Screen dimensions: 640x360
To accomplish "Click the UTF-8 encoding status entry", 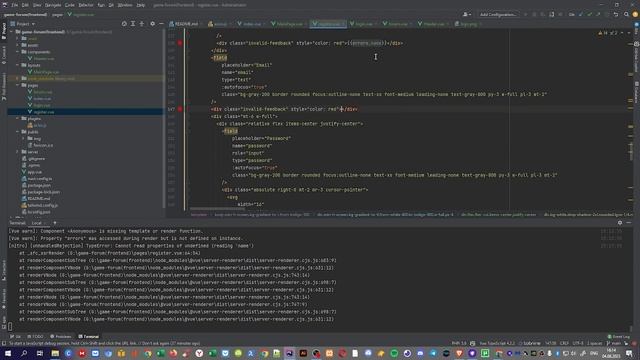I will click(x=578, y=343).
